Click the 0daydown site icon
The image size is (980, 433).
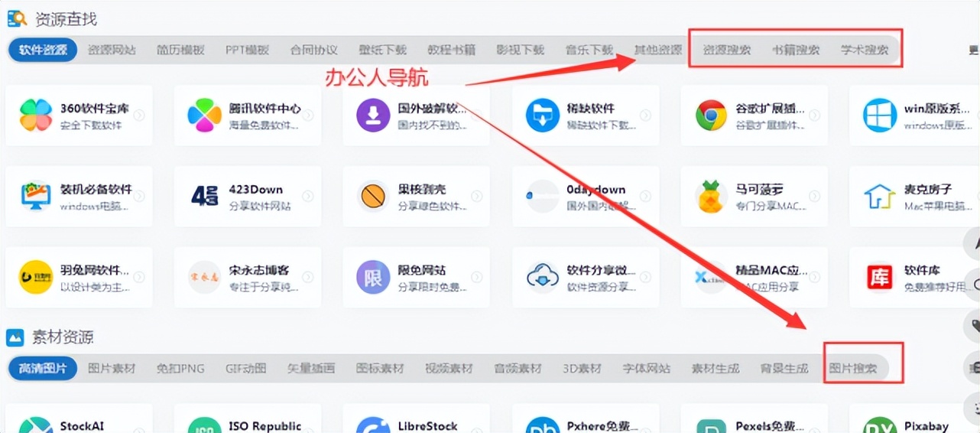tap(542, 197)
